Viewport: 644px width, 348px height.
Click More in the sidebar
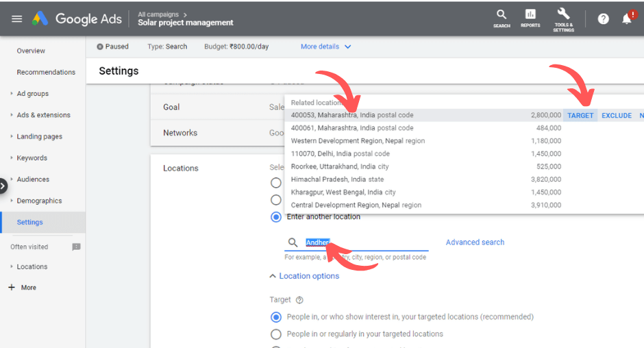click(x=28, y=288)
